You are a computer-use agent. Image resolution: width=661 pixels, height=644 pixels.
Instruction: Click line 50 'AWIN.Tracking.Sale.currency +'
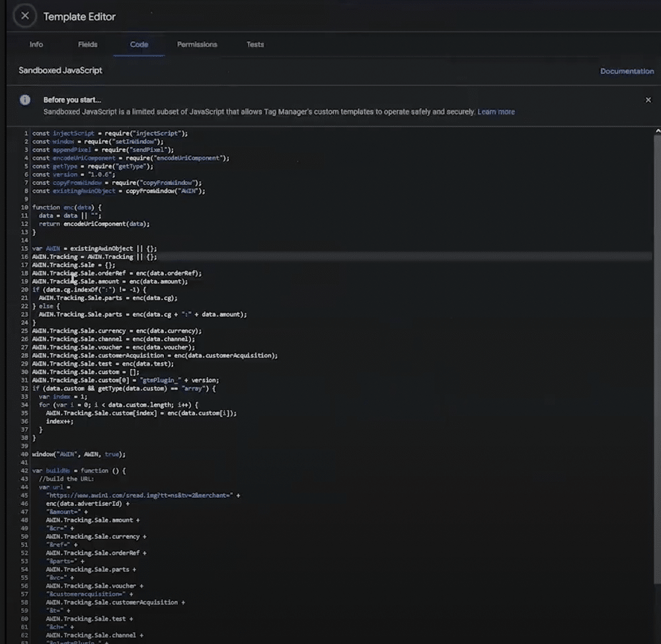click(96, 536)
